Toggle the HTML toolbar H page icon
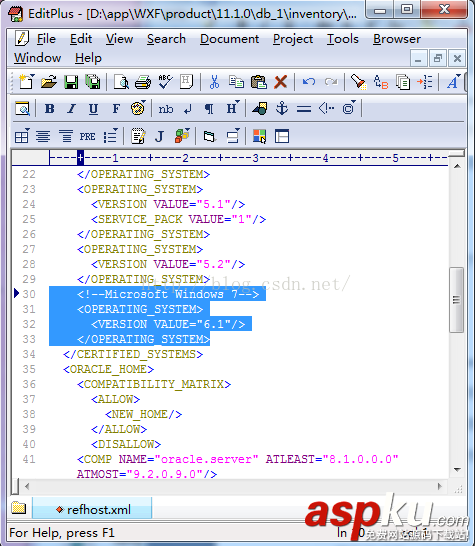475x547 pixels. (187, 82)
